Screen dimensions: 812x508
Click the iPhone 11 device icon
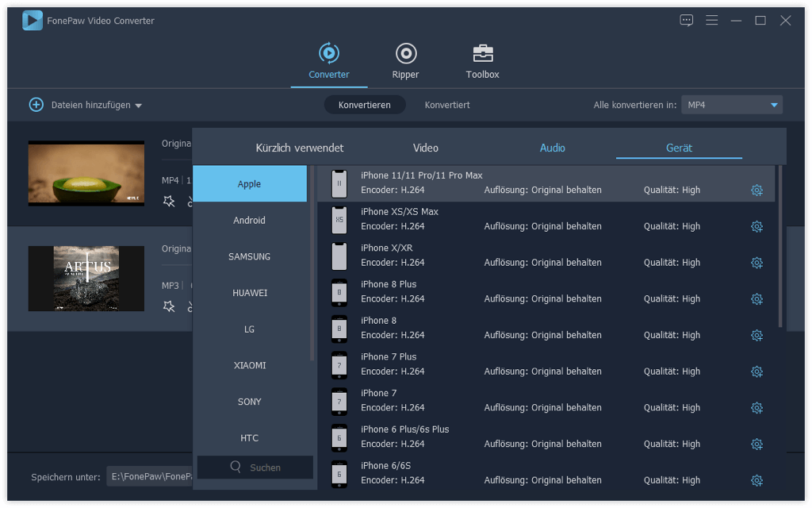click(x=339, y=183)
